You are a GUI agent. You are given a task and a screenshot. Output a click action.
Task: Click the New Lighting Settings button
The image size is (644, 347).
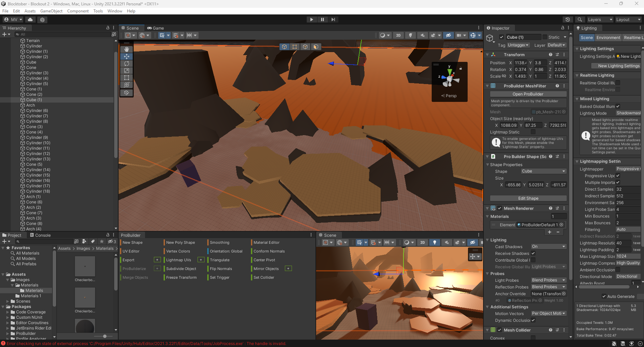point(616,66)
